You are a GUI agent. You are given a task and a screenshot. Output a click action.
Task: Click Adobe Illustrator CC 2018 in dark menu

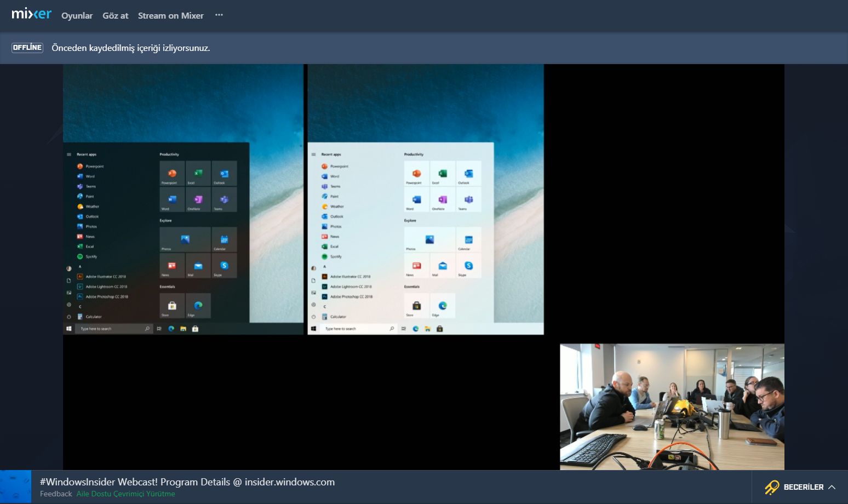(101, 277)
